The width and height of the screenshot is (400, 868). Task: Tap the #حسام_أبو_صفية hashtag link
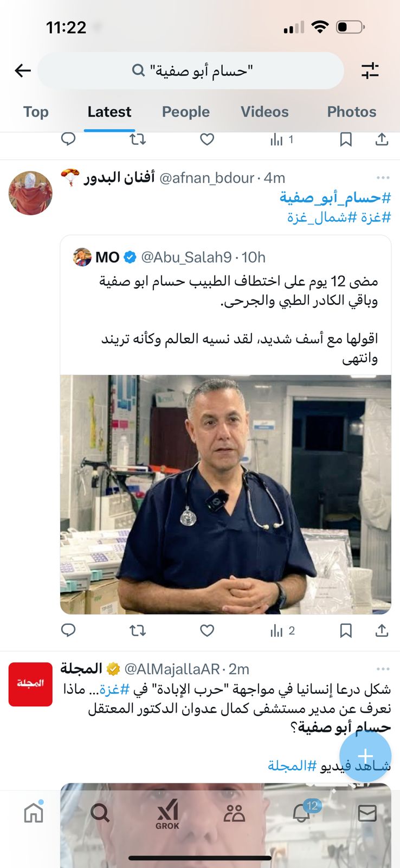(335, 197)
